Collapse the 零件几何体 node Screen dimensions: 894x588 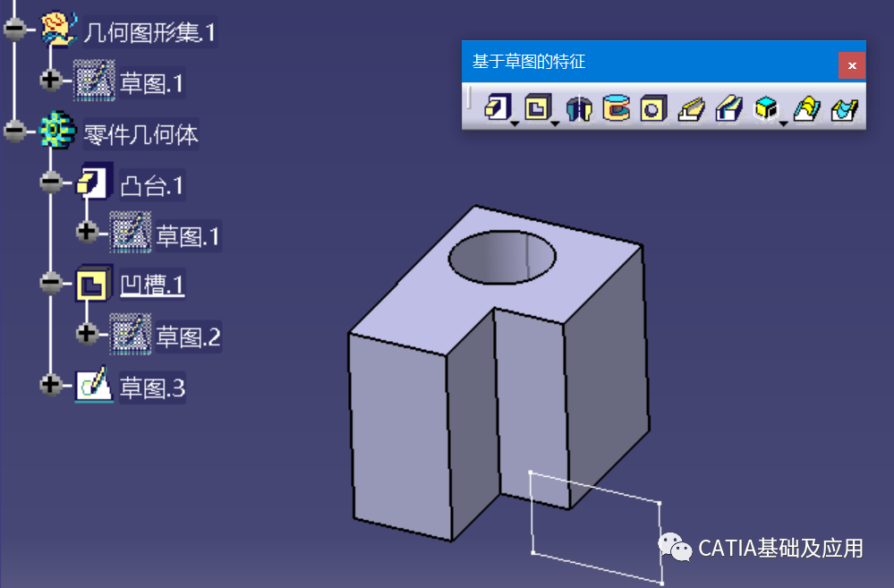14,131
